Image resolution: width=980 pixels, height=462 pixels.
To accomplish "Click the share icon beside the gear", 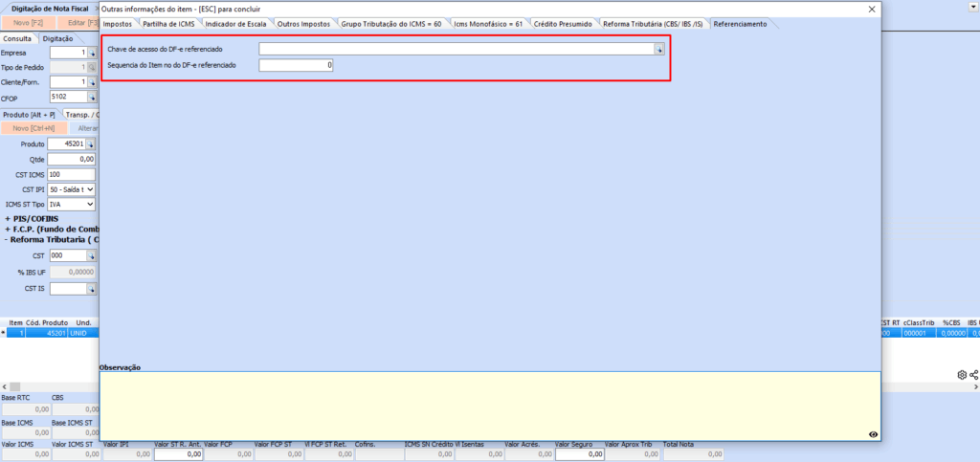I will [x=974, y=375].
